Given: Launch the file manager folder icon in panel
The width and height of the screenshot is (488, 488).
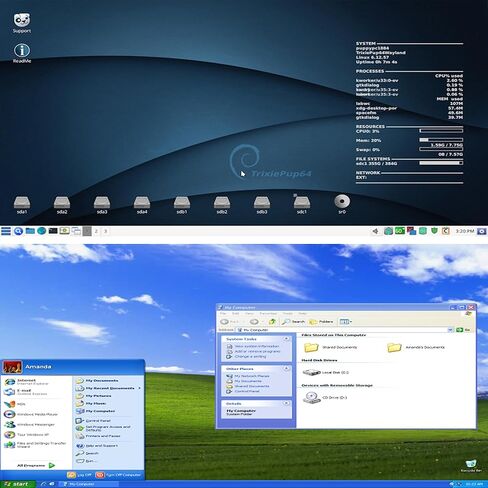Looking at the screenshot, I should coord(30,231).
